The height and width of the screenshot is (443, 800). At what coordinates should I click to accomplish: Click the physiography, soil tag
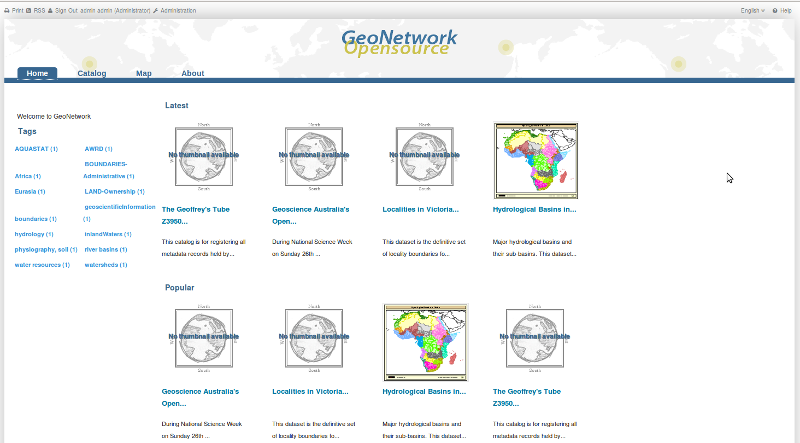pyautogui.click(x=46, y=249)
